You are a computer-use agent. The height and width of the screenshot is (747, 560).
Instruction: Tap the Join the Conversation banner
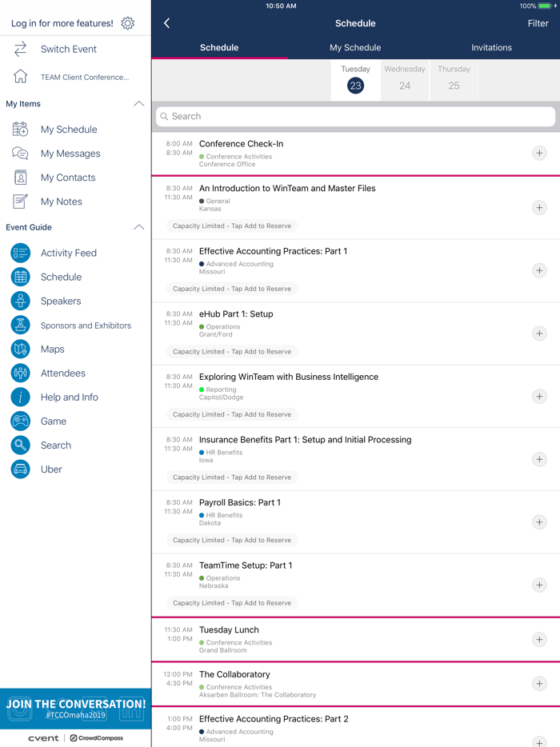(75, 709)
